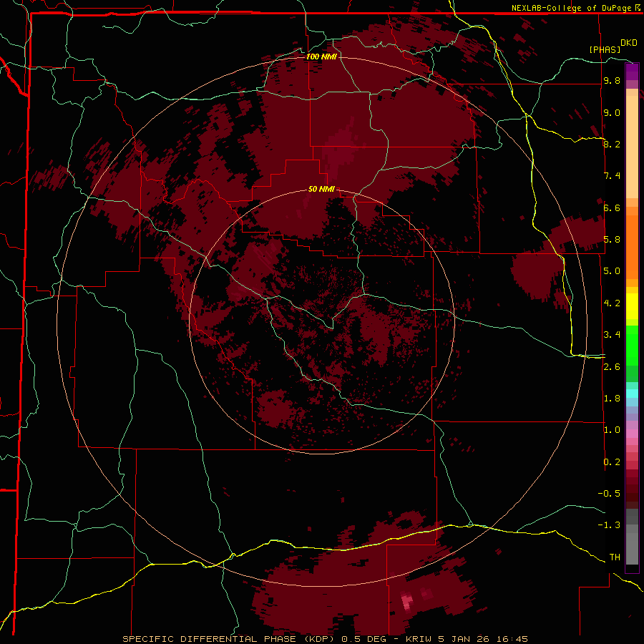Click the 0.2 scale value
Image resolution: width=644 pixels, height=644 pixels.
612,462
